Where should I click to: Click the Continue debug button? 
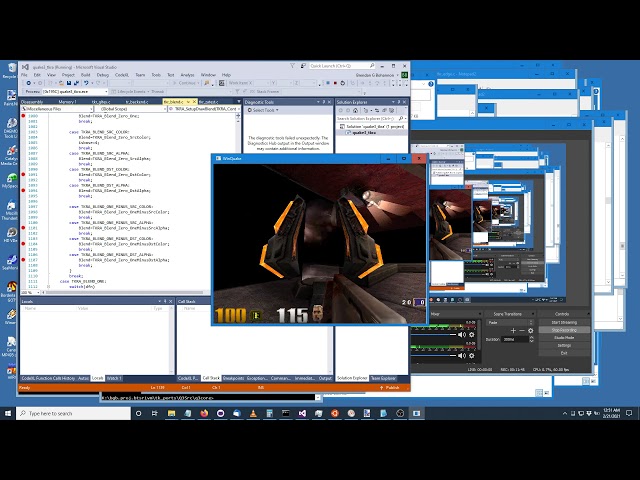(x=185, y=83)
